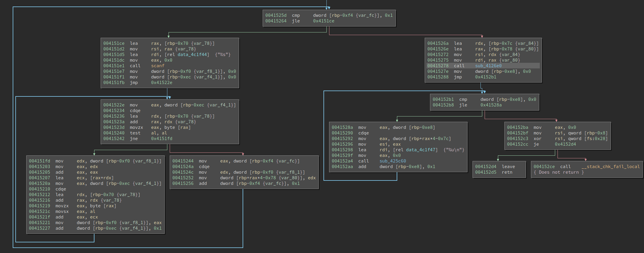Viewport: 644px width, 253px height.
Task: Select the address 0041525d at cmp instruction
Action: pyautogui.click(x=276, y=15)
